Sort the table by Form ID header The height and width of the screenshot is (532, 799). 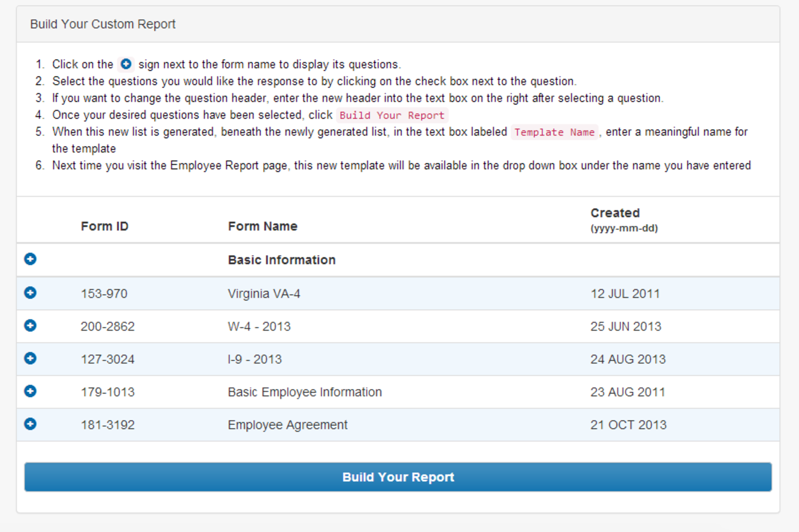click(x=105, y=226)
